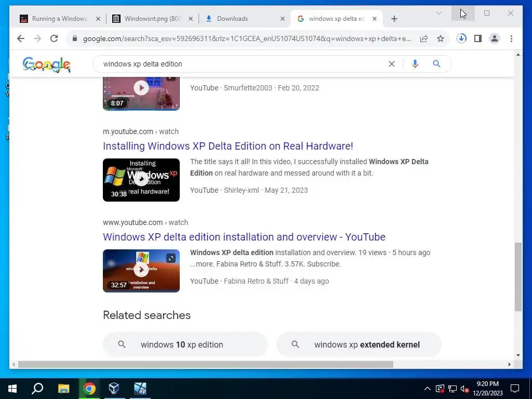
Task: Click the scroll right arrow
Action: pyautogui.click(x=509, y=364)
